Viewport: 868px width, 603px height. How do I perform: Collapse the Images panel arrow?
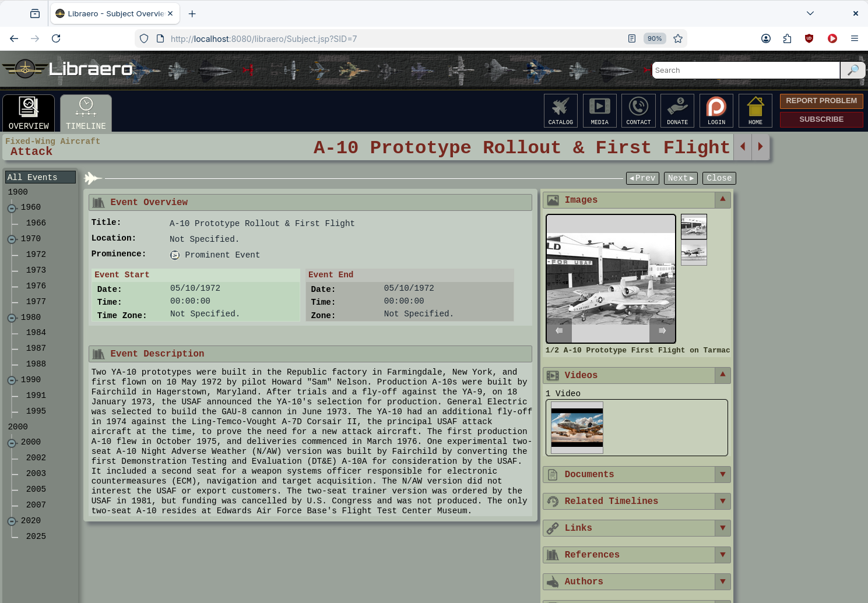[722, 200]
